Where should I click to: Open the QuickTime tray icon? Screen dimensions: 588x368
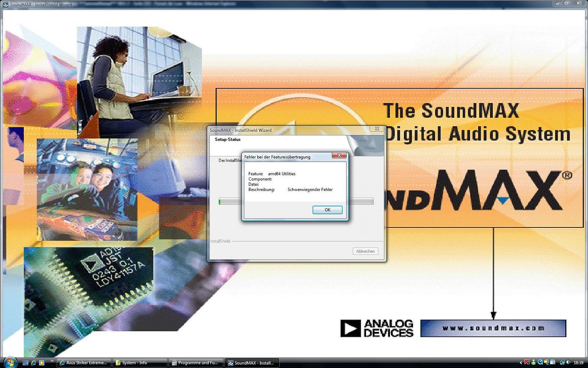tap(540, 362)
